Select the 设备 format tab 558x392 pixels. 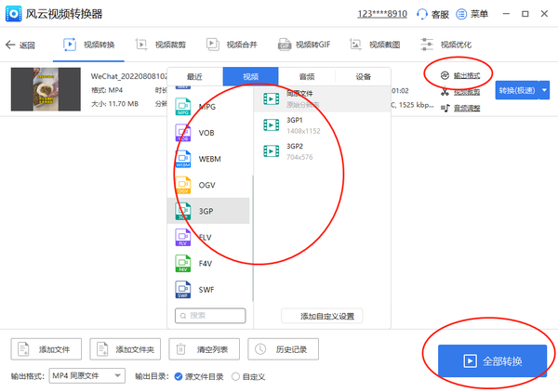[x=363, y=76]
